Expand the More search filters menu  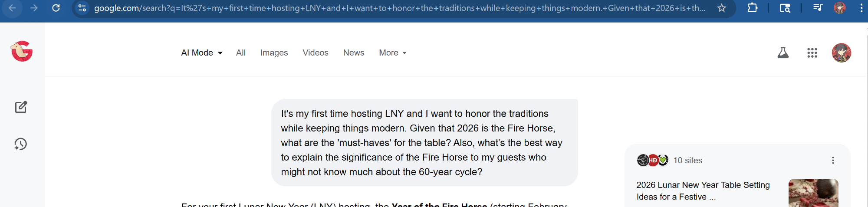393,53
